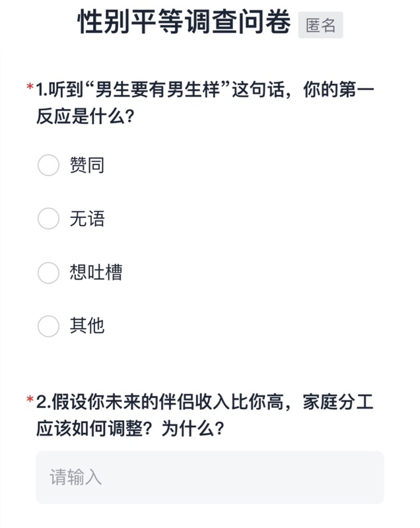Choose the 无语 radio button circle
This screenshot has width=420, height=528.
[x=48, y=218]
